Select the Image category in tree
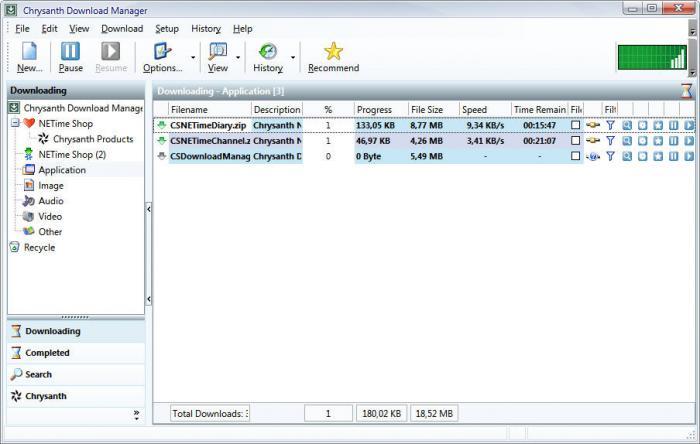The height and width of the screenshot is (444, 700). point(51,186)
